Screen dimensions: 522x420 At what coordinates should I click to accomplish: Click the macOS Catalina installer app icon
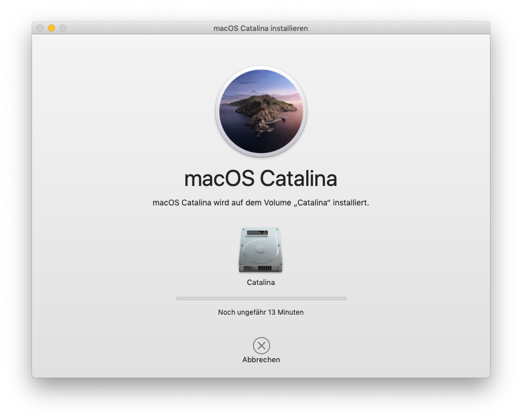(x=261, y=111)
